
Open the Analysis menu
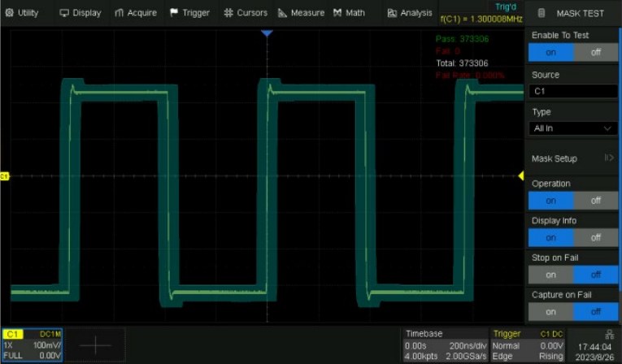pyautogui.click(x=410, y=13)
